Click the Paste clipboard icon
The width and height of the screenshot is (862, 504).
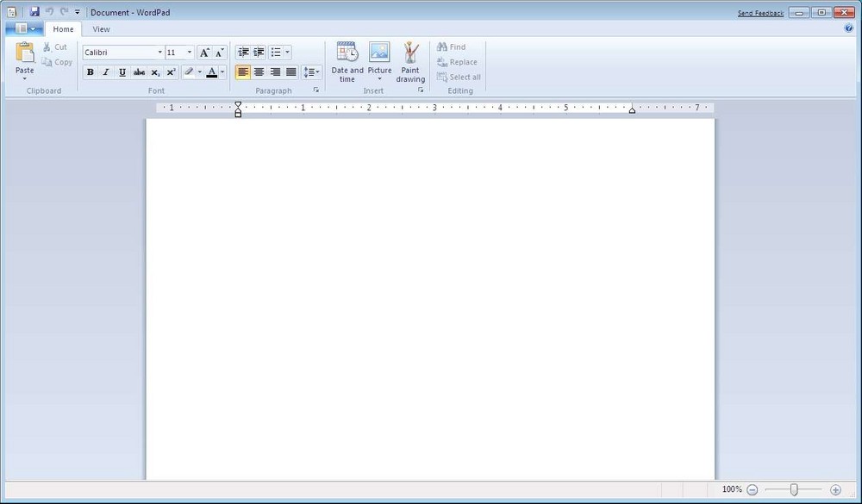25,53
